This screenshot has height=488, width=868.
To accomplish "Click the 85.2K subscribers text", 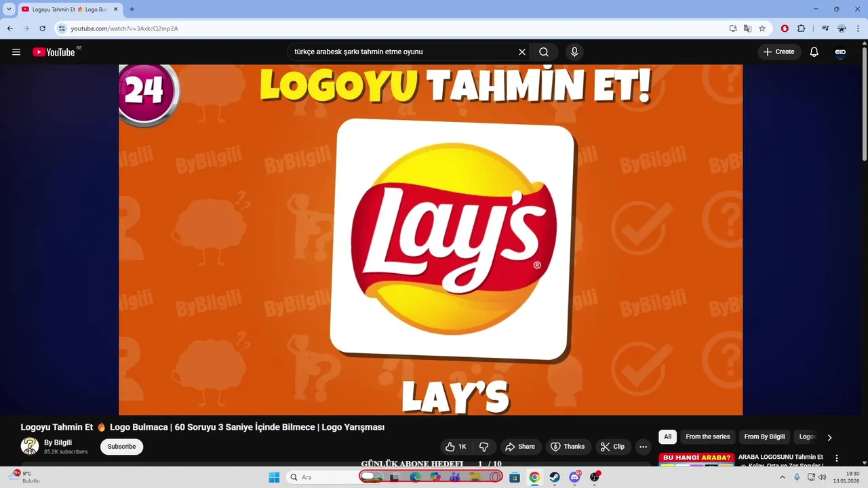I will click(x=66, y=452).
